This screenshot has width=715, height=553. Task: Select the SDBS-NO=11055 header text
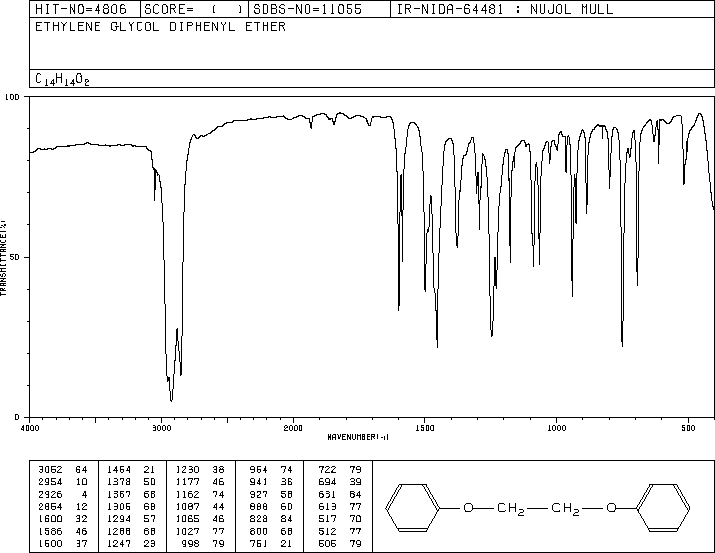(307, 9)
